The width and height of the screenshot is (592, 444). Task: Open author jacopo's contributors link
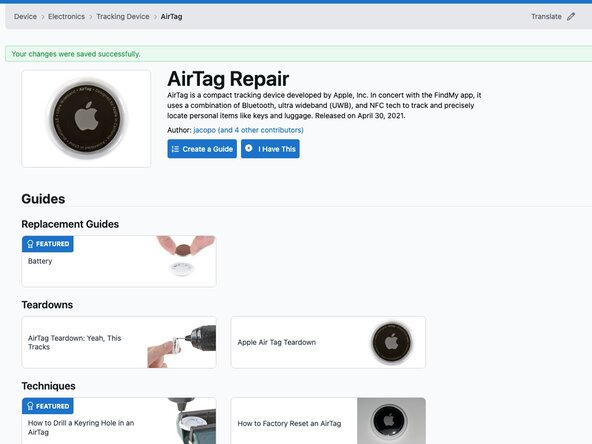248,130
